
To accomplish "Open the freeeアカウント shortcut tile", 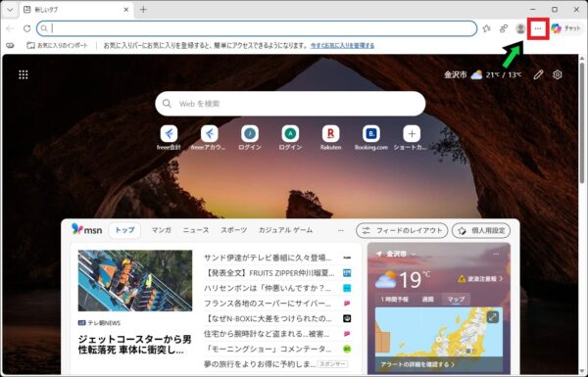I will [x=209, y=138].
